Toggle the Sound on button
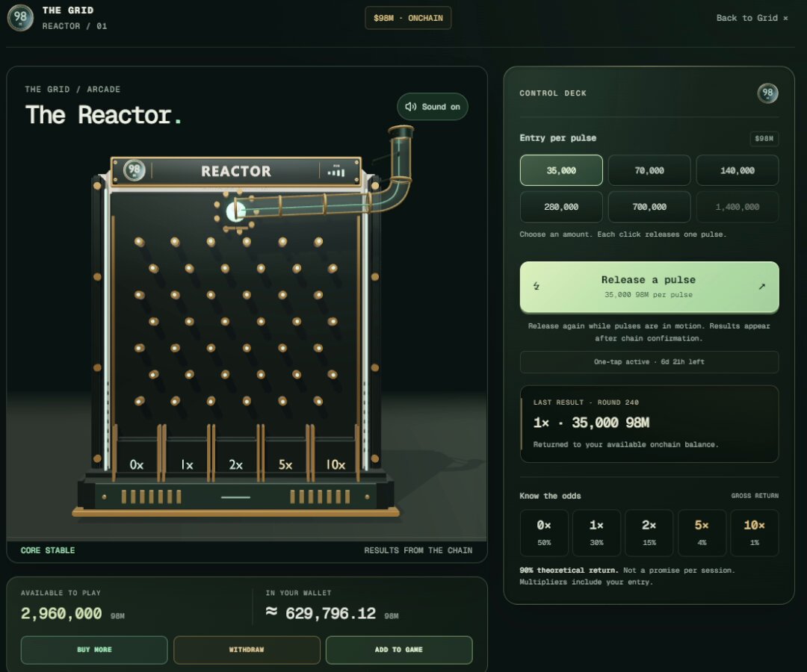Viewport: 807px width, 672px height. [x=433, y=107]
